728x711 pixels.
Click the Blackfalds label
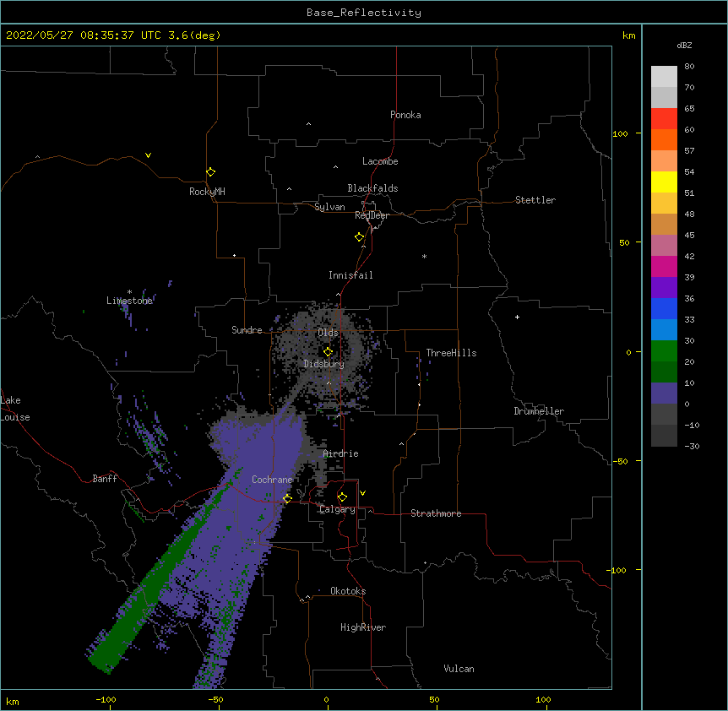[x=372, y=188]
